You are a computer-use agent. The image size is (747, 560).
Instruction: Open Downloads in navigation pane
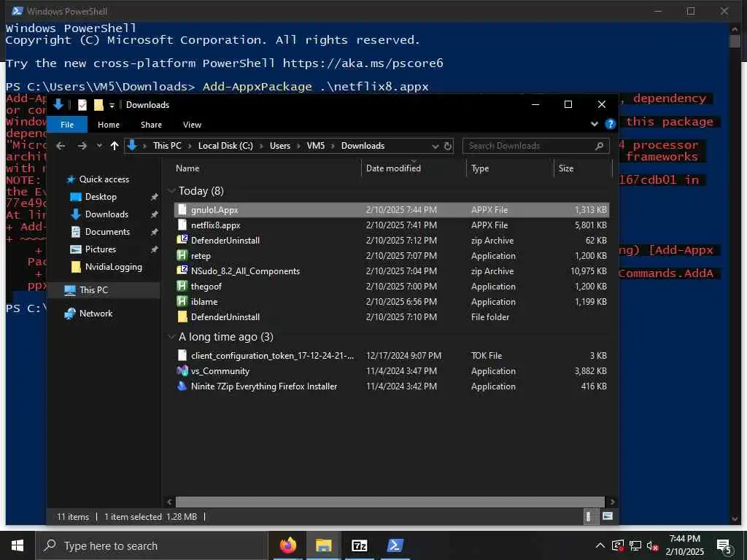(107, 214)
